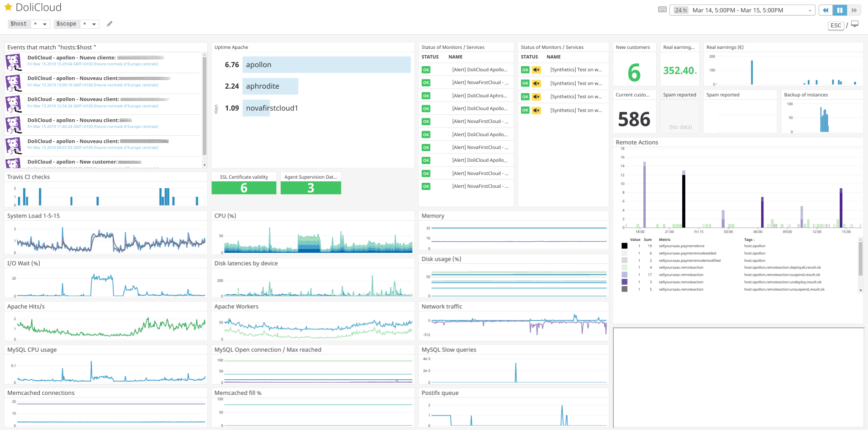Click the TV mode monitor icon
This screenshot has height=430, width=868.
[x=855, y=24]
